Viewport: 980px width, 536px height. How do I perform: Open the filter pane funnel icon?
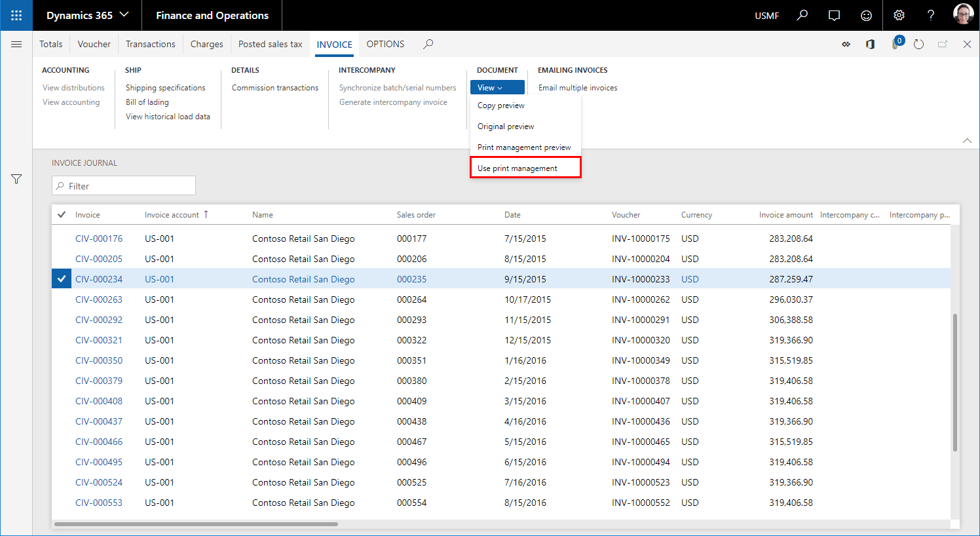click(16, 179)
